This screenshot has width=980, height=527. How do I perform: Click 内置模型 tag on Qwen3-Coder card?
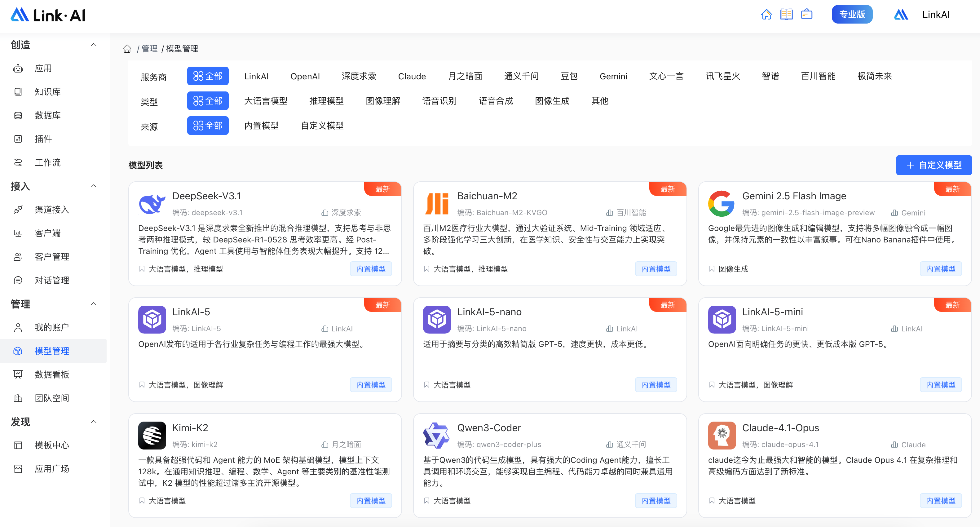[656, 501]
